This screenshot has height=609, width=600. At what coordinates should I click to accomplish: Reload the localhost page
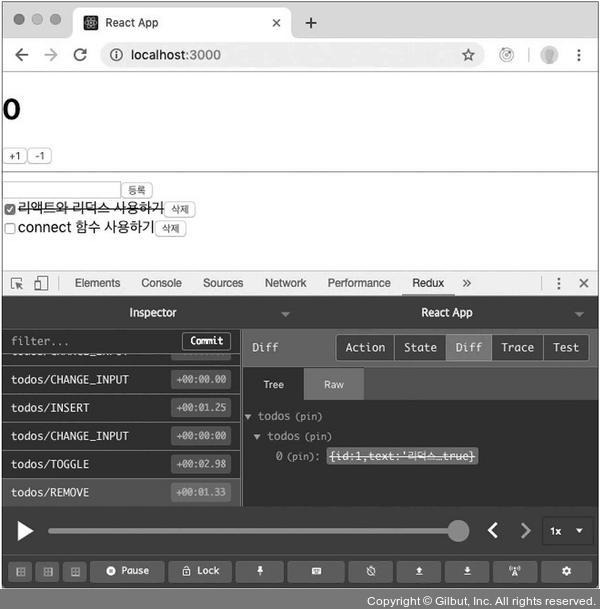coord(80,55)
